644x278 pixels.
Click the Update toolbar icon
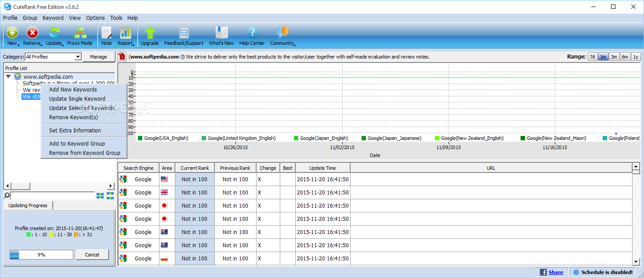point(54,33)
